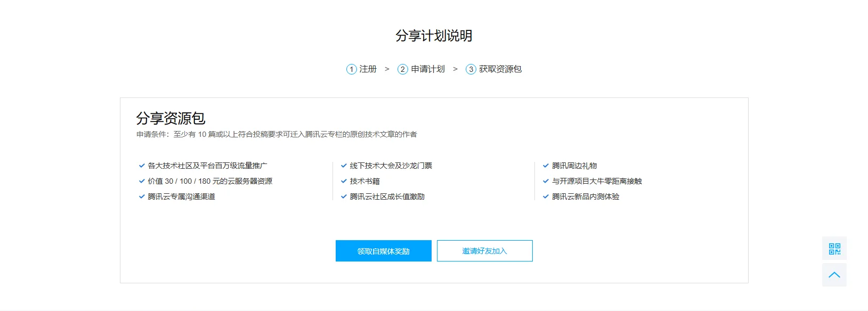Click 价值 30 / 100 / 180 元的云服务器资源
The image size is (868, 311).
(x=210, y=181)
